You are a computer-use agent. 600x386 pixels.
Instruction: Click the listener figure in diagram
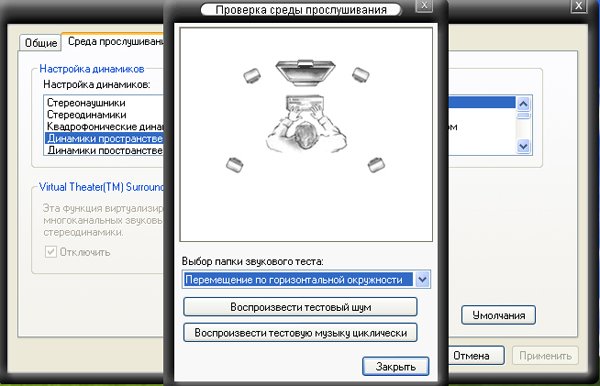(306, 132)
